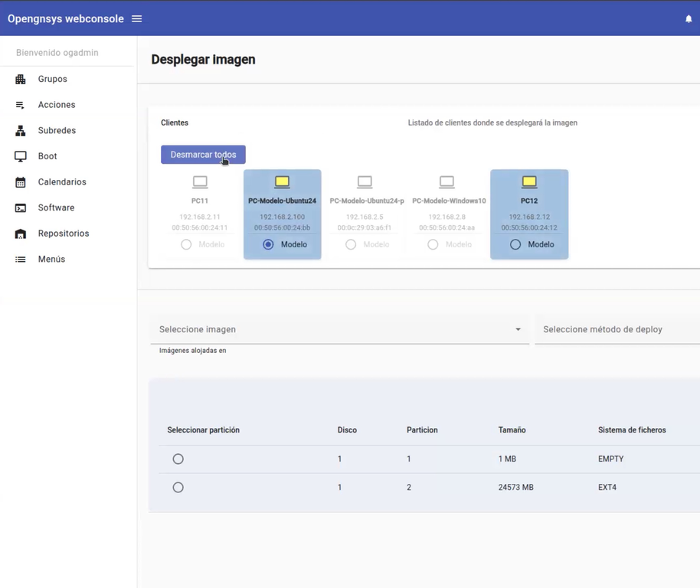Image resolution: width=700 pixels, height=588 pixels.
Task: Select the 1 MB EMPTY partition radio
Action: click(x=178, y=459)
